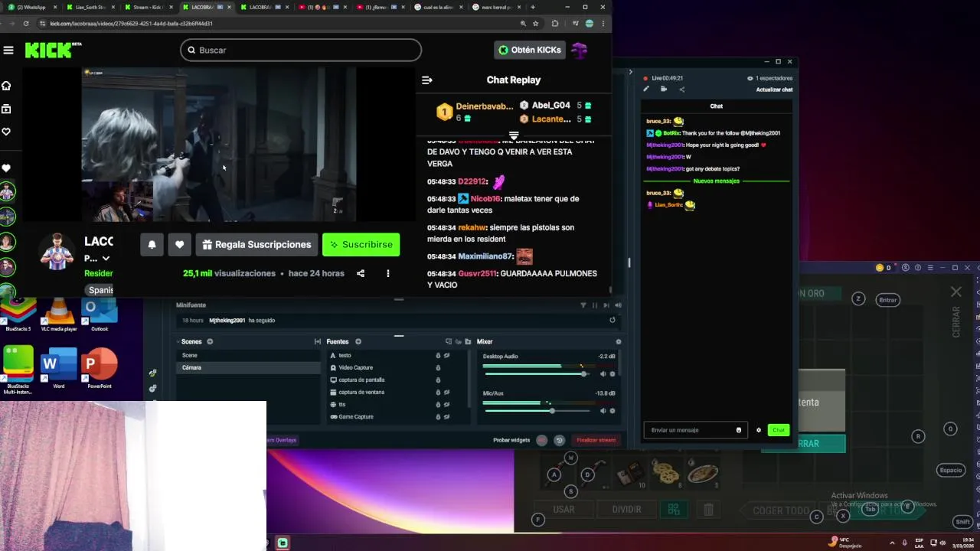The height and width of the screenshot is (551, 980).
Task: Open VLC media player desktop icon
Action: 59,315
